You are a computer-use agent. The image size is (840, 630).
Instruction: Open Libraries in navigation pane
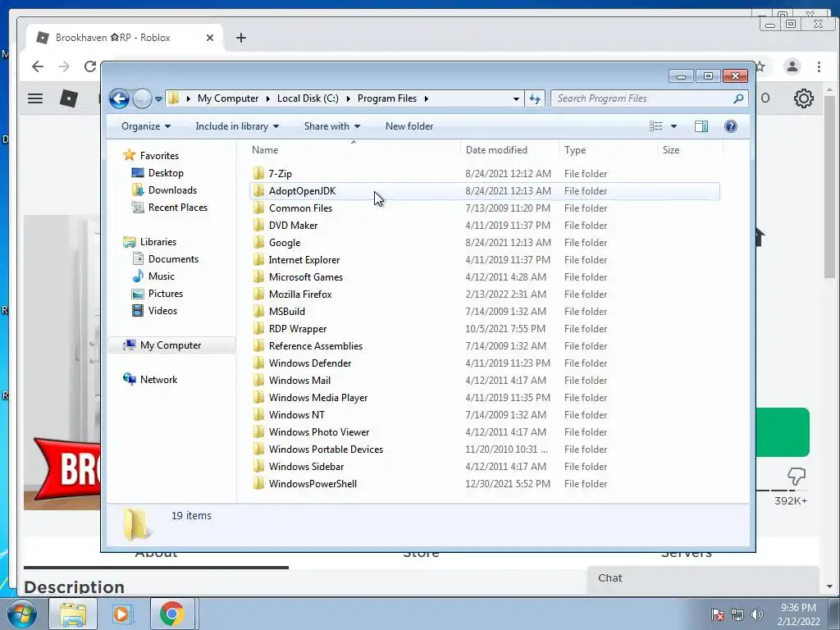[x=158, y=242]
